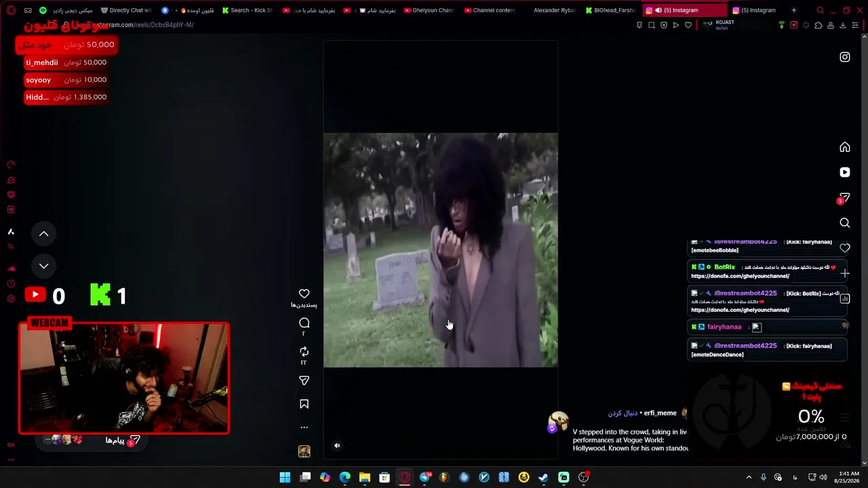The image size is (868, 488).
Task: Open the reel audio thumbnail
Action: (304, 451)
